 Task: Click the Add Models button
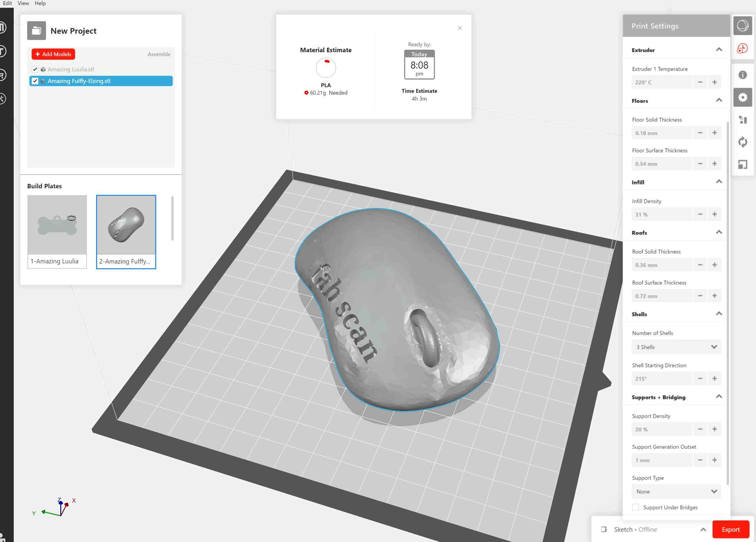tap(53, 54)
